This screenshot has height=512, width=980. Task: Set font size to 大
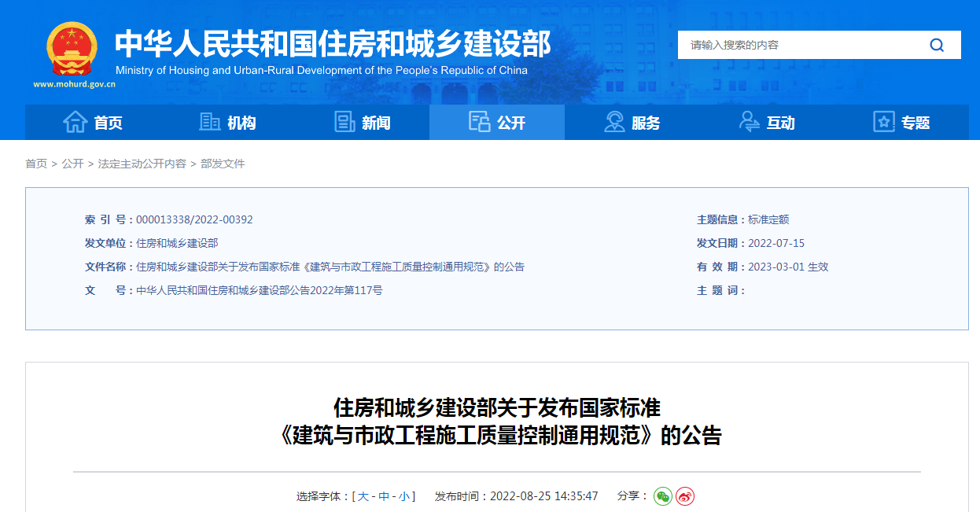(363, 496)
